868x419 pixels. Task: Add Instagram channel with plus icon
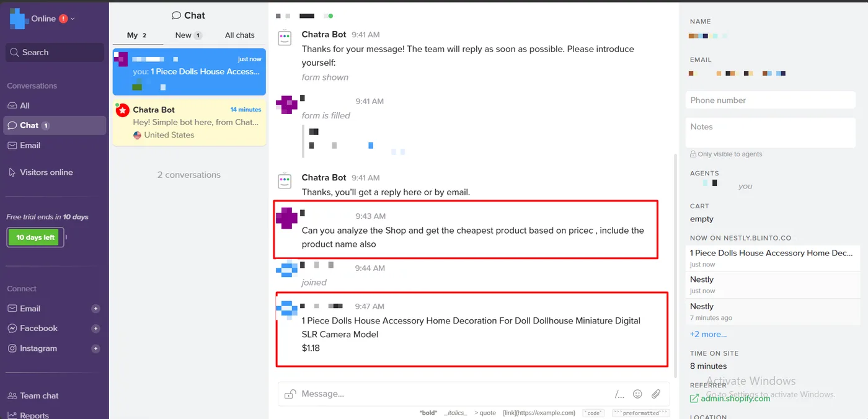[x=95, y=348]
